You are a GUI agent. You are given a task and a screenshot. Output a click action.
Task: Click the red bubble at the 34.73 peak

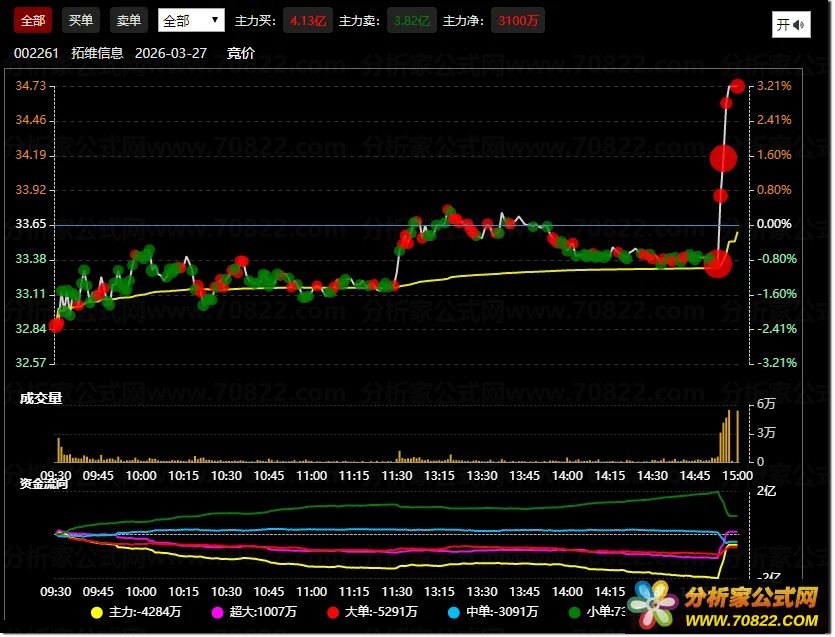click(x=738, y=86)
